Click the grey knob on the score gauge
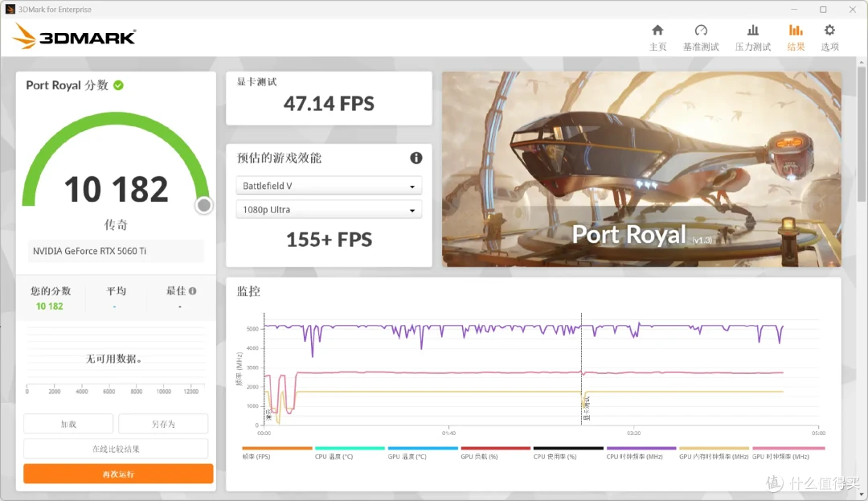 [x=203, y=205]
